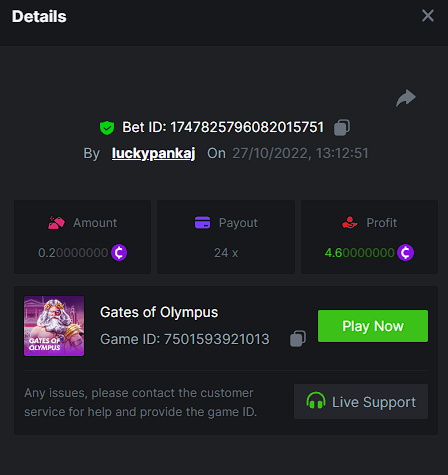The height and width of the screenshot is (475, 448).
Task: Copy the Bet ID to clipboard
Action: 342,127
